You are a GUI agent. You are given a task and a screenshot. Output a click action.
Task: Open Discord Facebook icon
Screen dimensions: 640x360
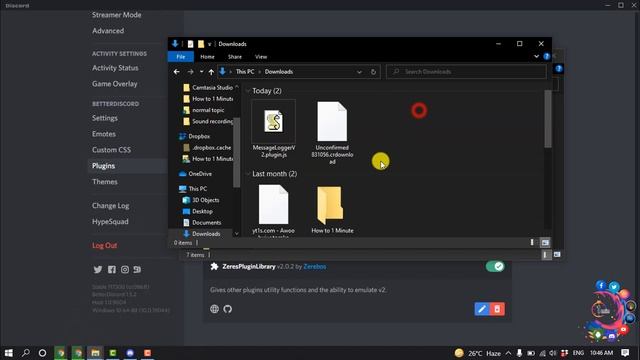pyautogui.click(x=111, y=269)
